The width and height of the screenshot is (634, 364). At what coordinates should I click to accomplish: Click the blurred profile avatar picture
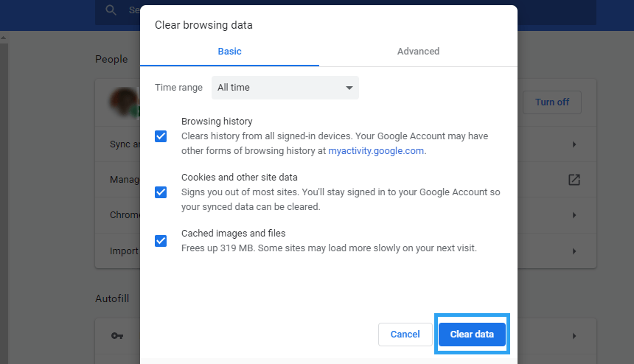tap(124, 103)
